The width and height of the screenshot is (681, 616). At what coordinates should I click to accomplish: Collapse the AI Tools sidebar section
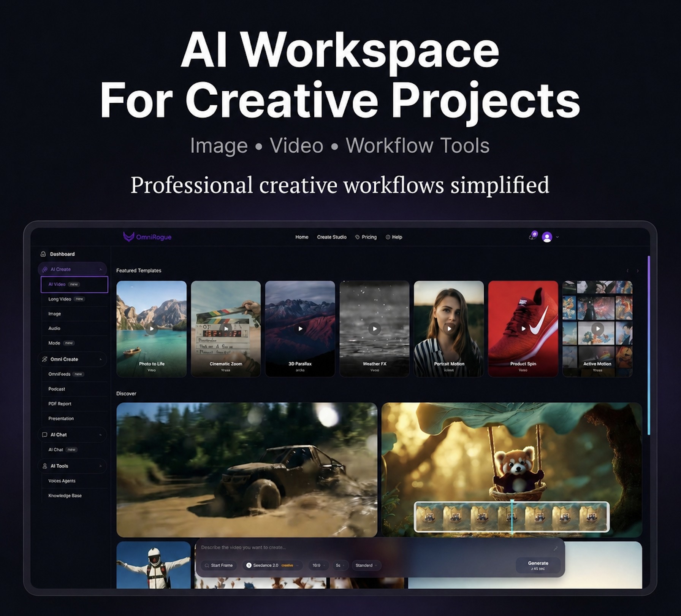100,466
